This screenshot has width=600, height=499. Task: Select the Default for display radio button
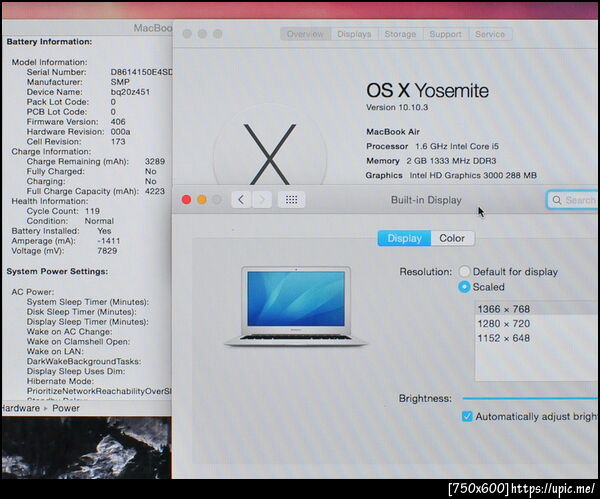point(464,272)
